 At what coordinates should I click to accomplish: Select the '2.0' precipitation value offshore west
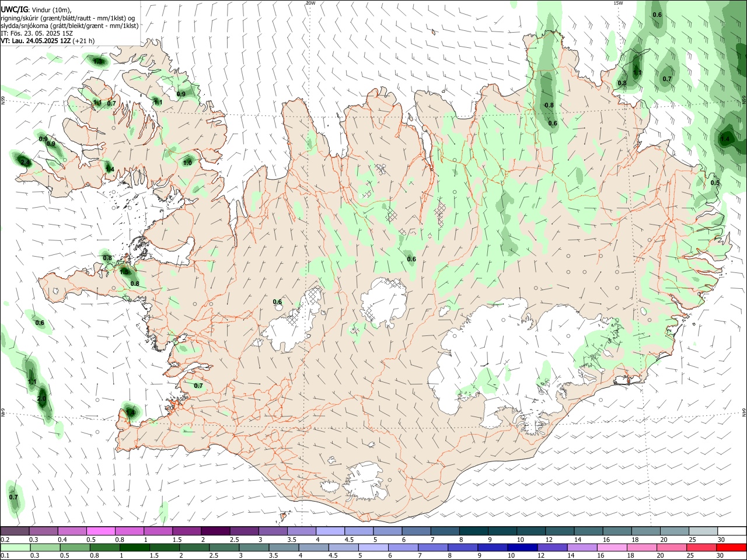[41, 398]
